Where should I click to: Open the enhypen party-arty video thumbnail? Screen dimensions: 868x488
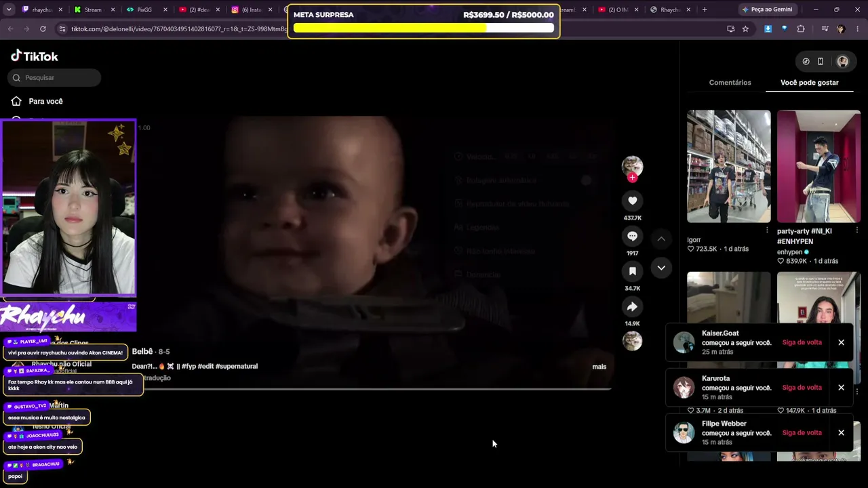tap(818, 166)
